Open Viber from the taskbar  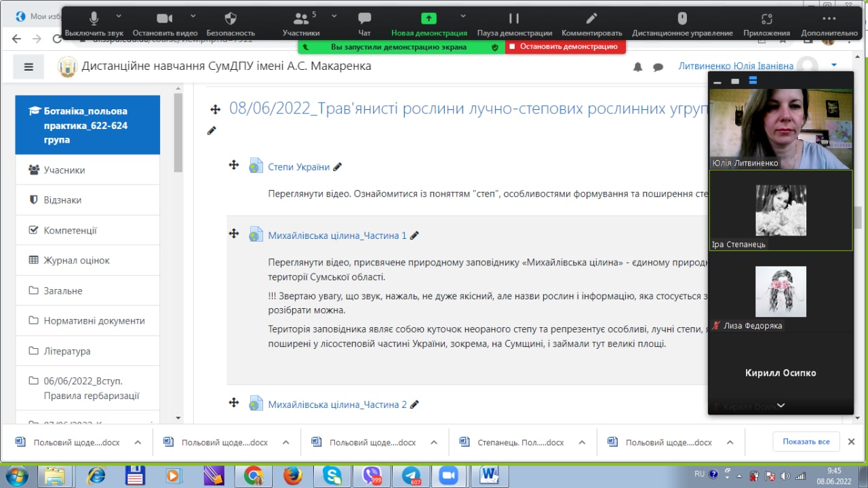pos(372,476)
